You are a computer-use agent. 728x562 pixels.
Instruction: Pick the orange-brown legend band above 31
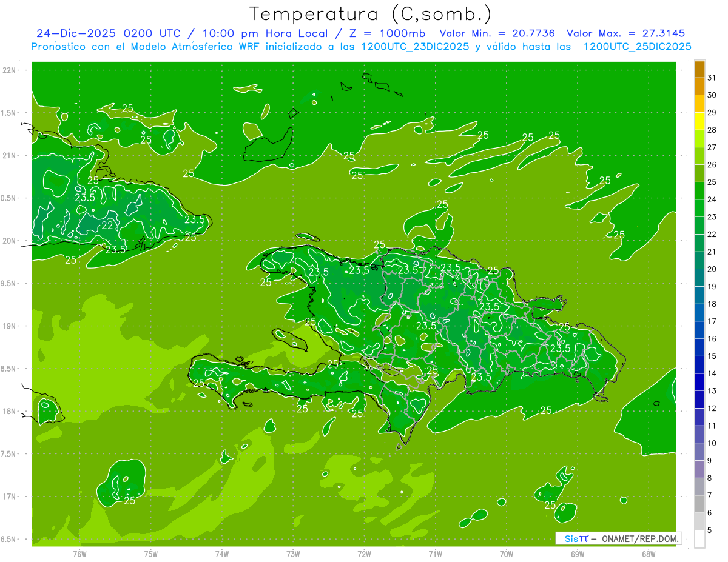[699, 70]
